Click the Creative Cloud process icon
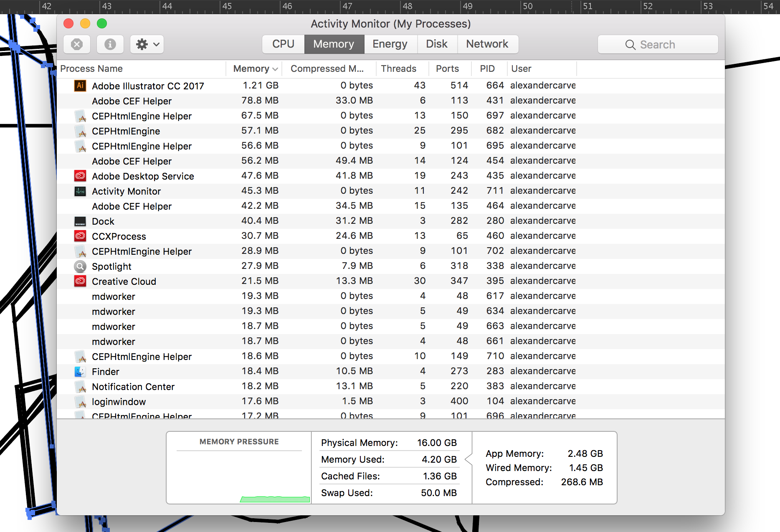This screenshot has height=532, width=780. click(x=80, y=281)
